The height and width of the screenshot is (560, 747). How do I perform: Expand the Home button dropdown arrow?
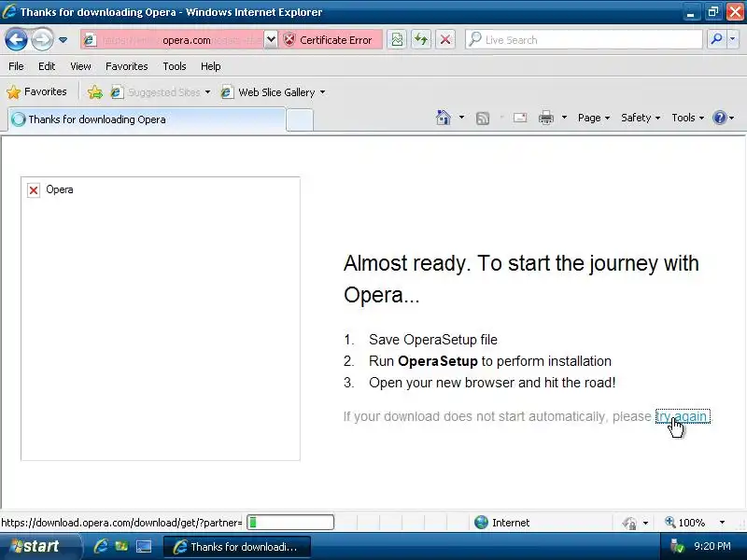461,118
